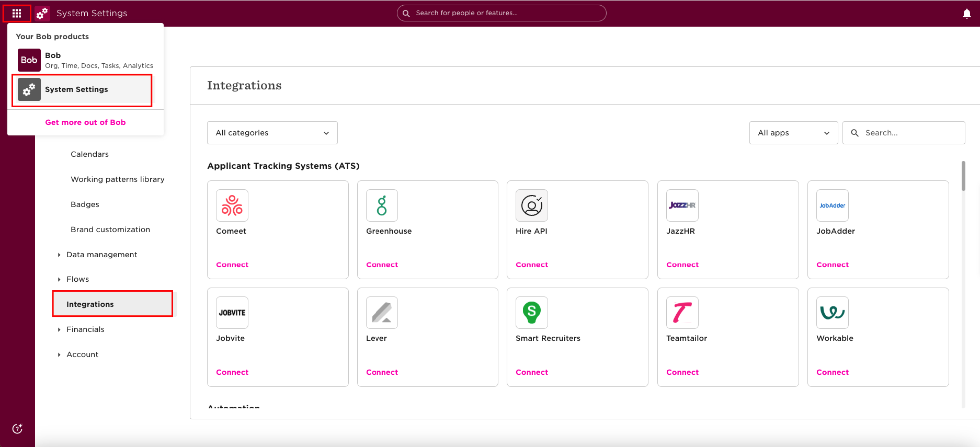
Task: Click the Get more out of Bob link
Action: point(85,122)
